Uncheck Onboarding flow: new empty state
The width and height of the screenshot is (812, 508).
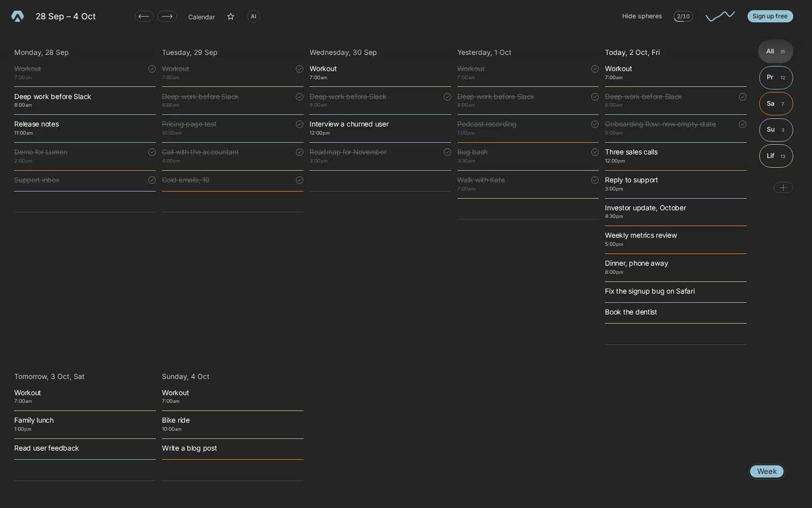[742, 124]
